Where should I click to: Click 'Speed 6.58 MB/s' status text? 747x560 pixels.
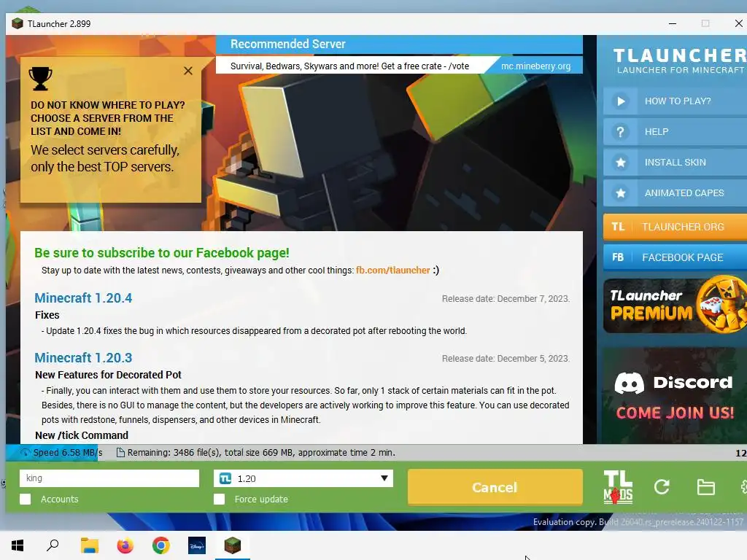click(68, 452)
